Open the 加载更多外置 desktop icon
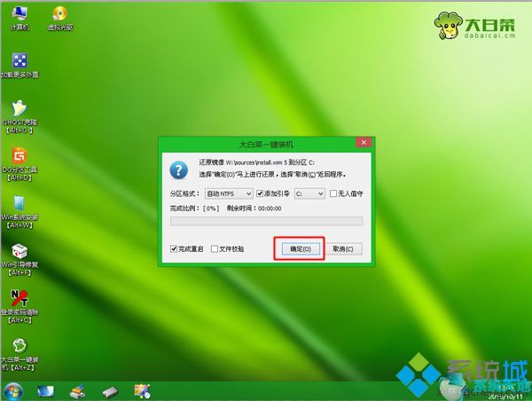This screenshot has width=532, height=401. [20, 66]
